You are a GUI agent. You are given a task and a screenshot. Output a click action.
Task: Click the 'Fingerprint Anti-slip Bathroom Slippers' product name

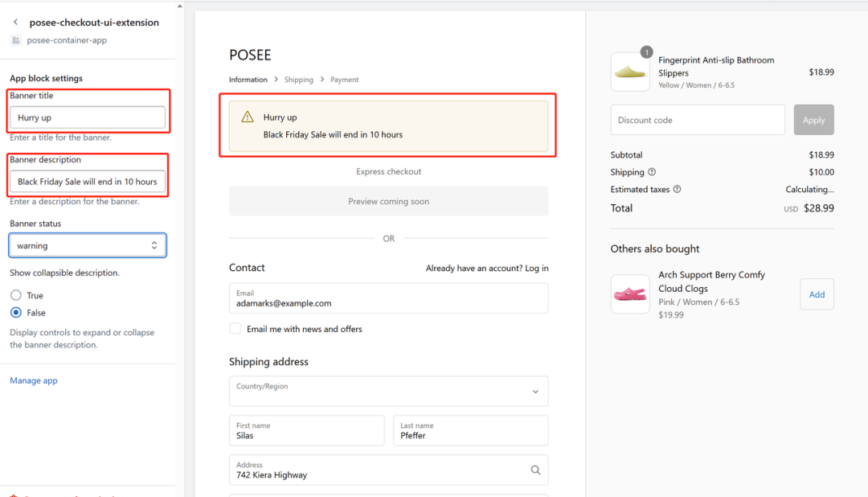coord(716,67)
